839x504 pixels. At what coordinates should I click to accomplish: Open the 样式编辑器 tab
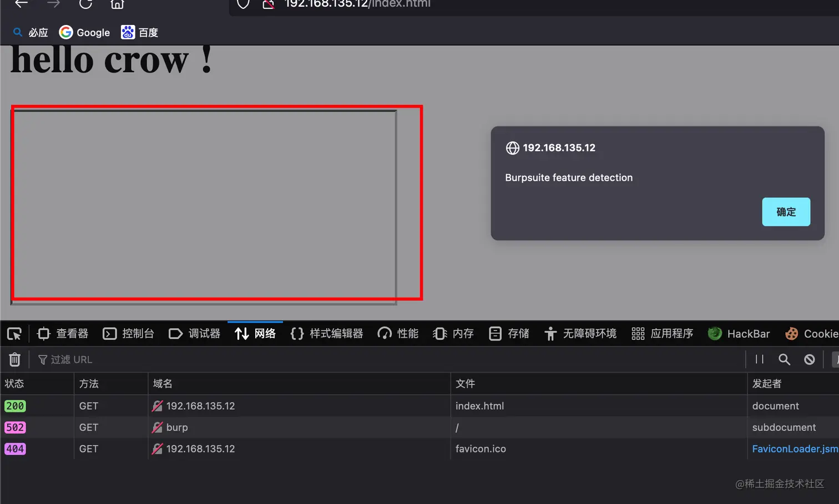point(327,334)
